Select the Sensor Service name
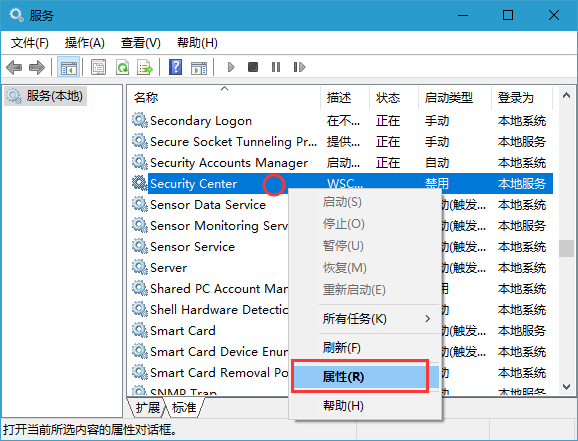 (192, 247)
